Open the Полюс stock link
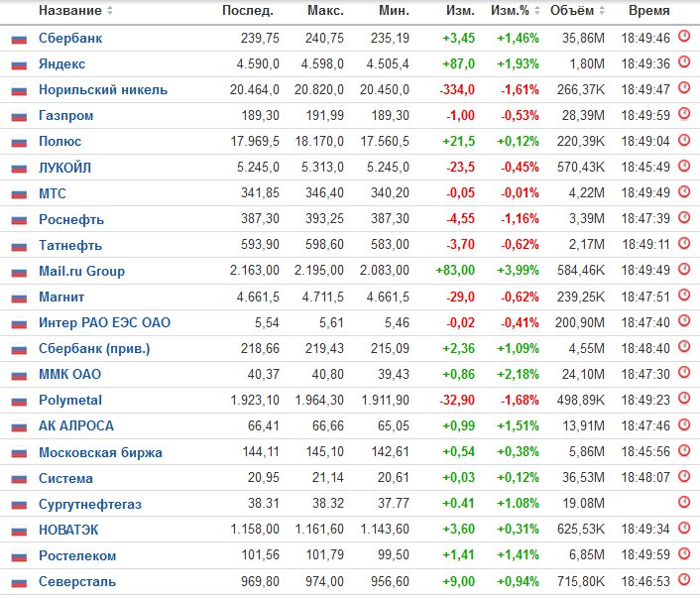Image resolution: width=700 pixels, height=599 pixels. coord(59,142)
